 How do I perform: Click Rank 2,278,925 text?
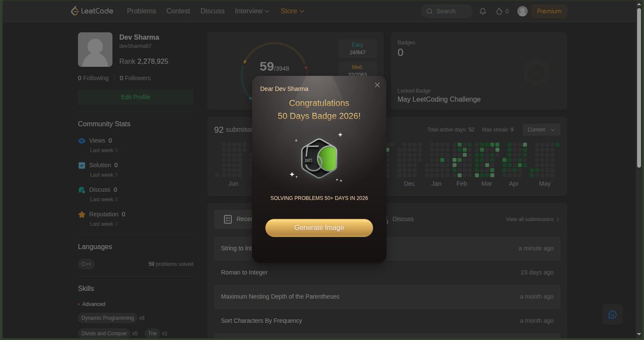[x=144, y=61]
